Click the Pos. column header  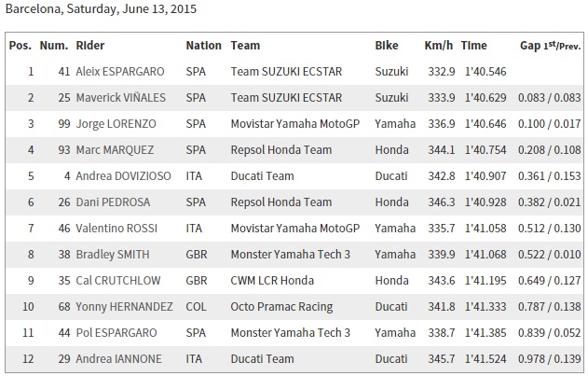(20, 46)
